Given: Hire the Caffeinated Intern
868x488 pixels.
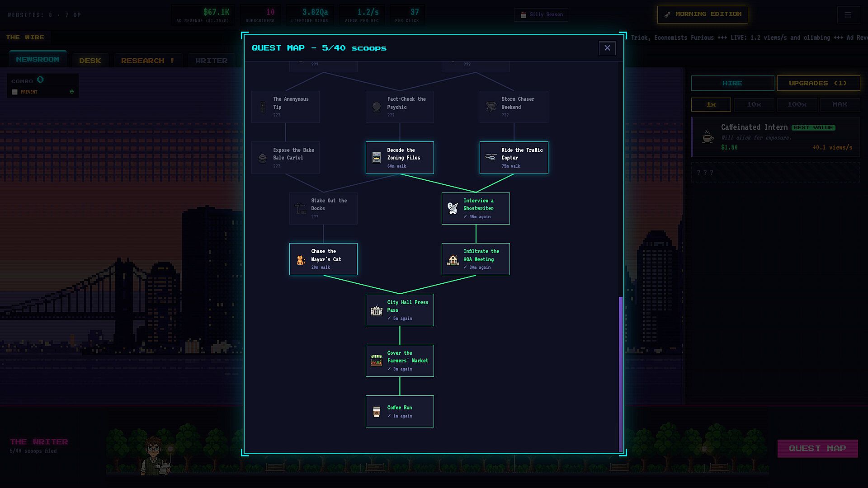Looking at the screenshot, I should pos(776,137).
